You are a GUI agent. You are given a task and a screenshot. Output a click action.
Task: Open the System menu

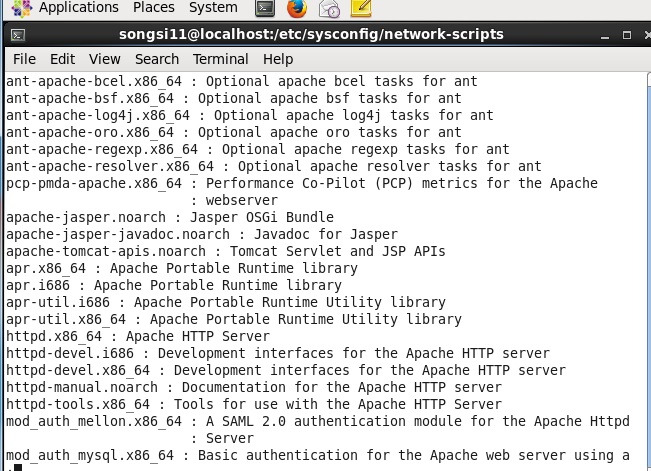[x=213, y=7]
